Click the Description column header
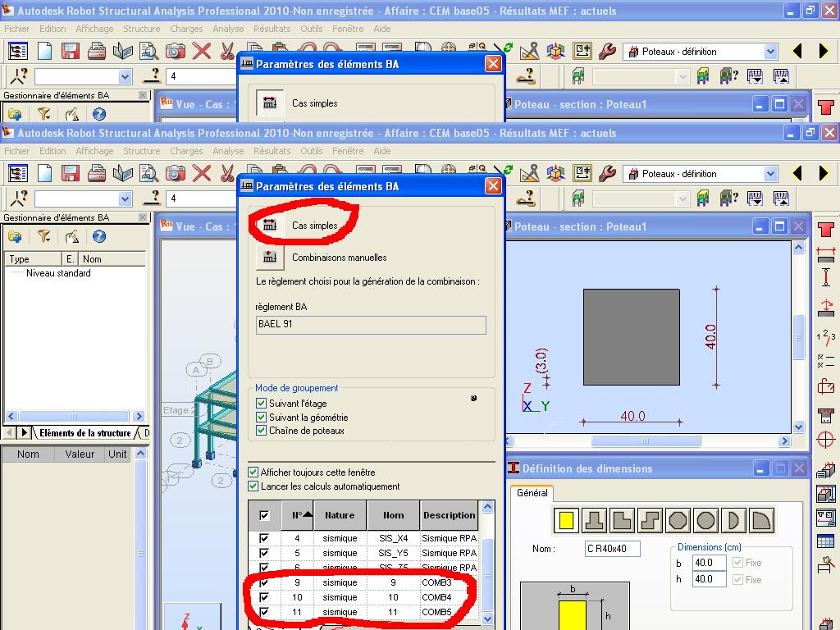Screen dimensions: 840x630 (449, 515)
